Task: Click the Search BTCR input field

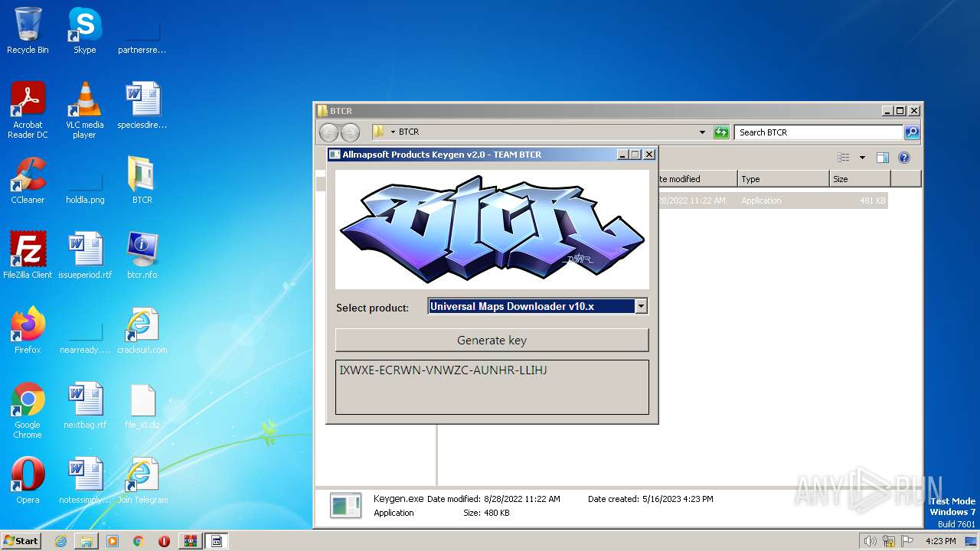Action: tap(818, 132)
